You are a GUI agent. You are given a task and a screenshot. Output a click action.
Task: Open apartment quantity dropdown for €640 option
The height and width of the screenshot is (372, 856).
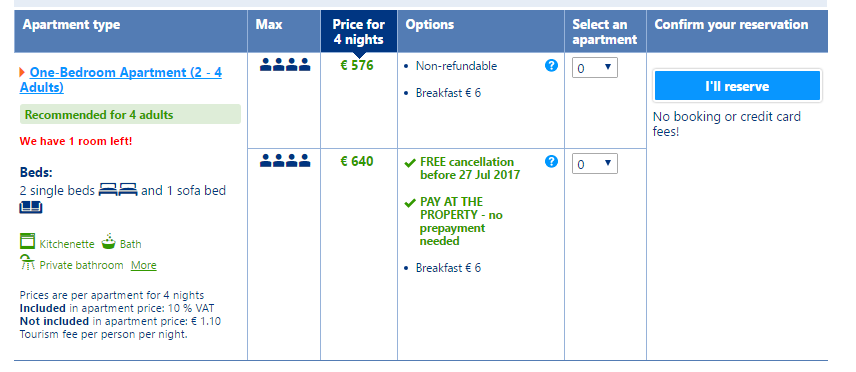[x=595, y=164]
